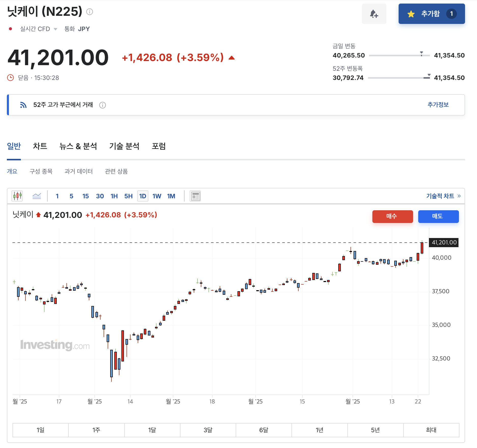Open 기술적 차트 expanded chart link
Image resolution: width=477 pixels, height=448 pixels.
[443, 196]
